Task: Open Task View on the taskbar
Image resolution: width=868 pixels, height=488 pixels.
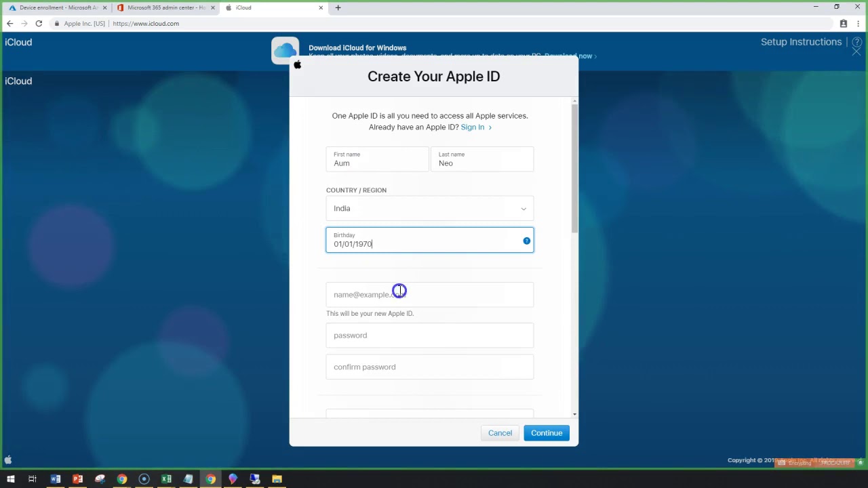Action: (x=32, y=479)
